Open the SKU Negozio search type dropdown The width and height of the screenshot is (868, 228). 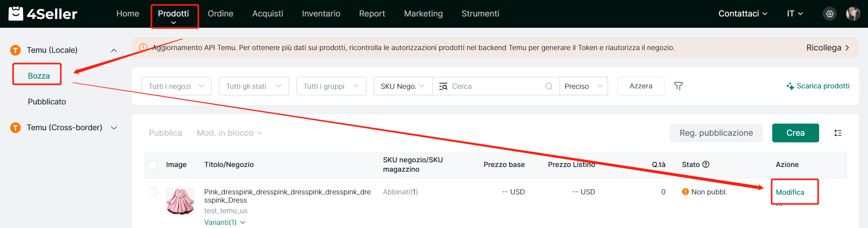tap(403, 86)
